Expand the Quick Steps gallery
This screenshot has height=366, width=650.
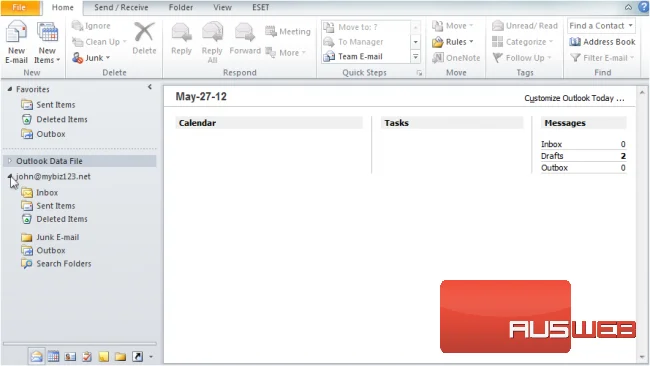pyautogui.click(x=415, y=57)
